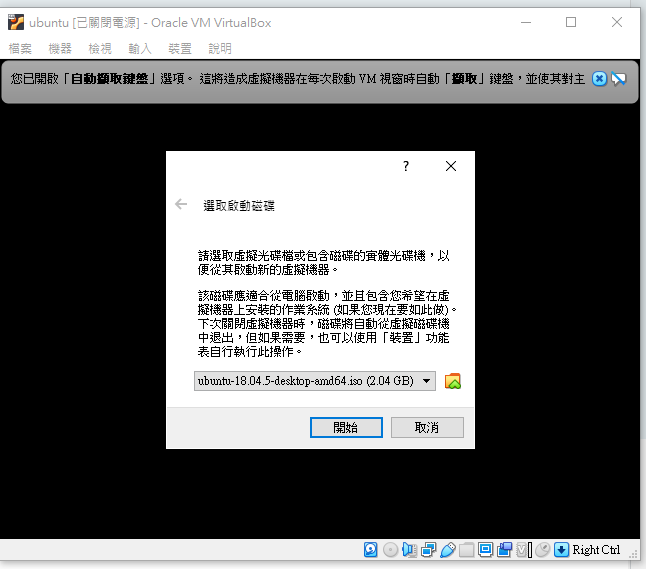Open the 檢視 menu
This screenshot has height=569, width=646.
100,49
